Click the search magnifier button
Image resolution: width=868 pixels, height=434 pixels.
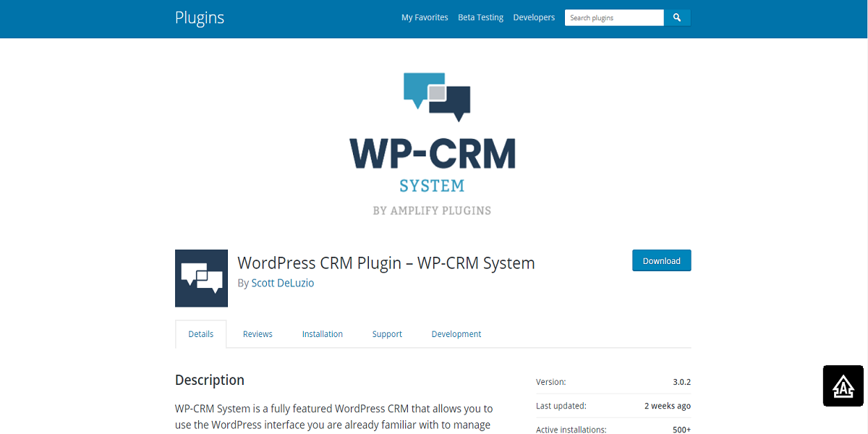point(677,17)
